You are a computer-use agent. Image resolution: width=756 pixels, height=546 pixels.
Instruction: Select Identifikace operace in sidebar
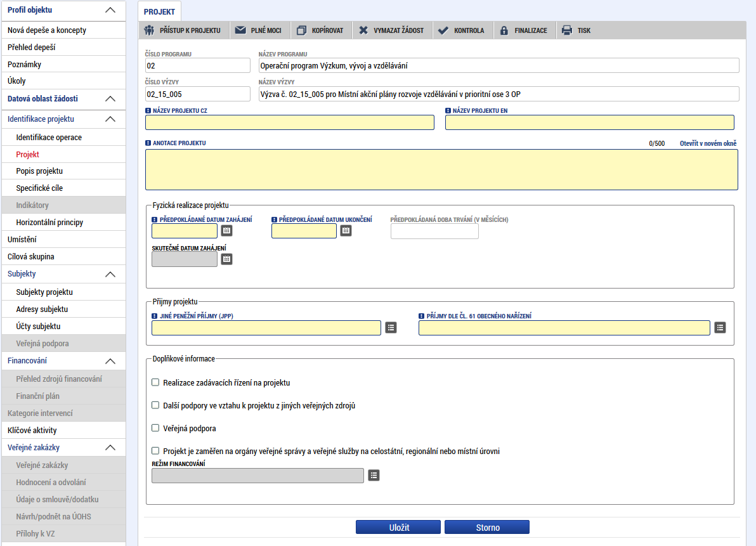click(x=63, y=138)
